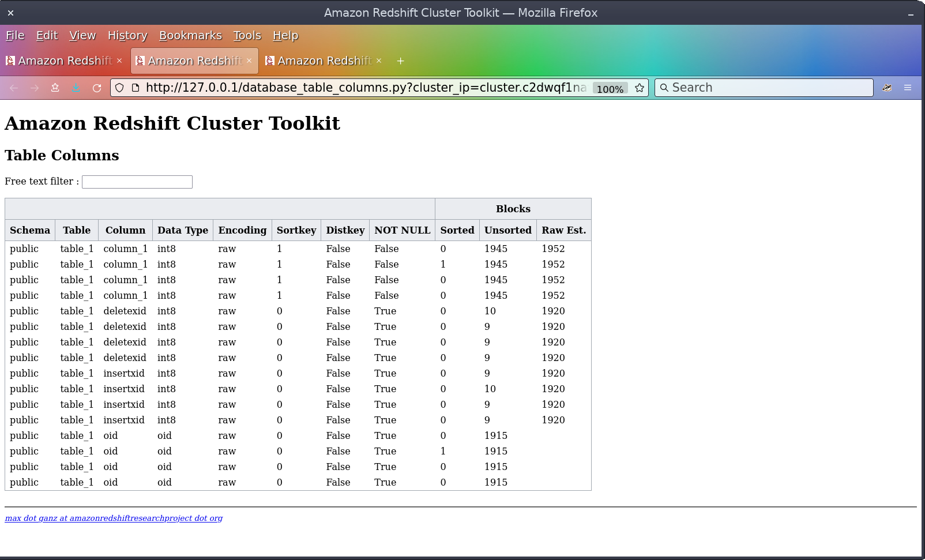Close the second Amazon Redshift tab
925x560 pixels.
(249, 61)
